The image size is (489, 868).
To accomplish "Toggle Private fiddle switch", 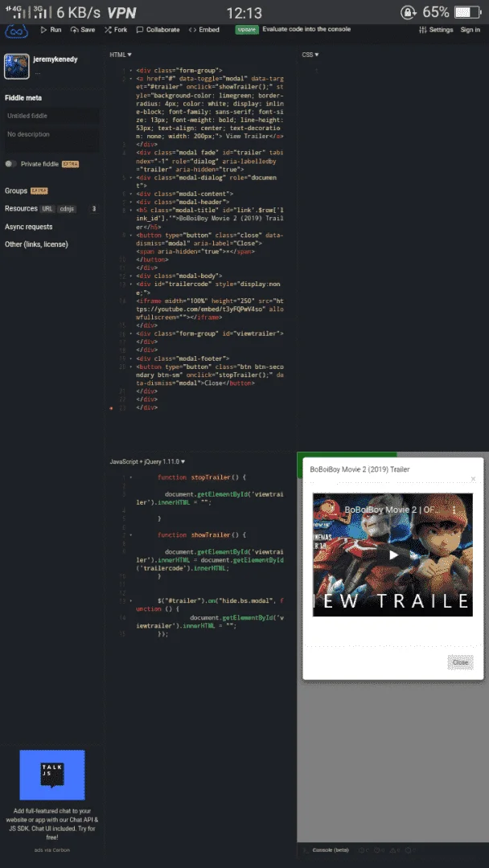I will tap(10, 164).
